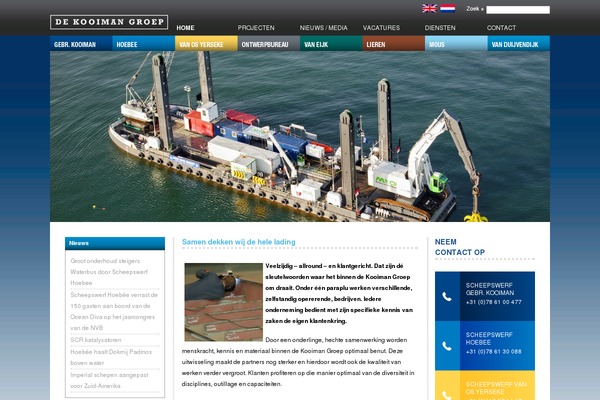Go to Nieuws / Media section
This screenshot has height=400, width=600.
[324, 28]
